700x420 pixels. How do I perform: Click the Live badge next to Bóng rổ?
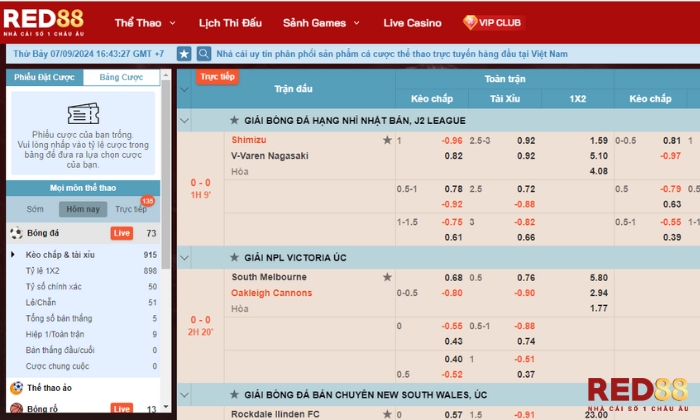[121, 409]
